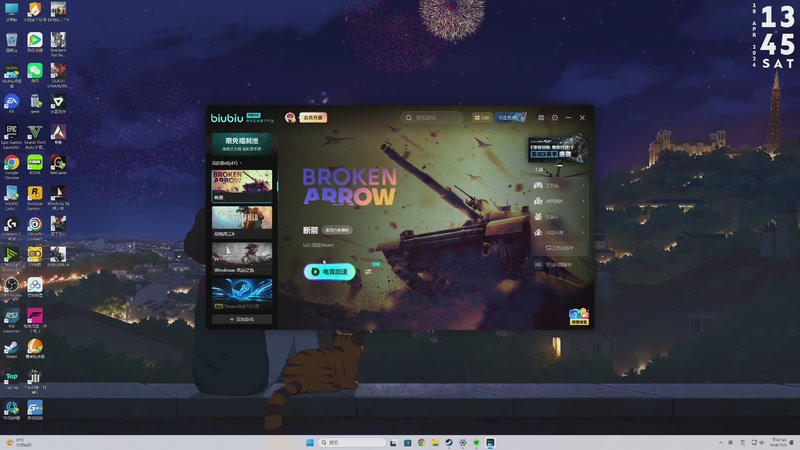Open the promotional game ad banner

tap(558, 149)
